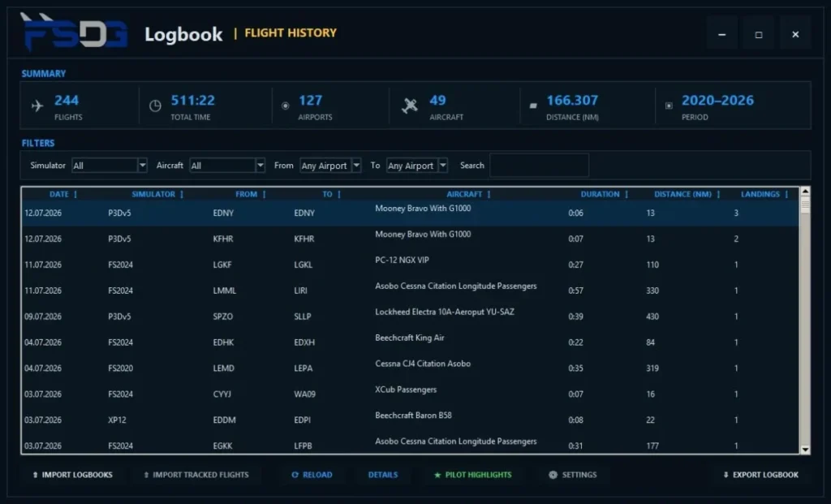Click the 2020–2026 period value
Image resolution: width=831 pixels, height=504 pixels.
pos(717,100)
